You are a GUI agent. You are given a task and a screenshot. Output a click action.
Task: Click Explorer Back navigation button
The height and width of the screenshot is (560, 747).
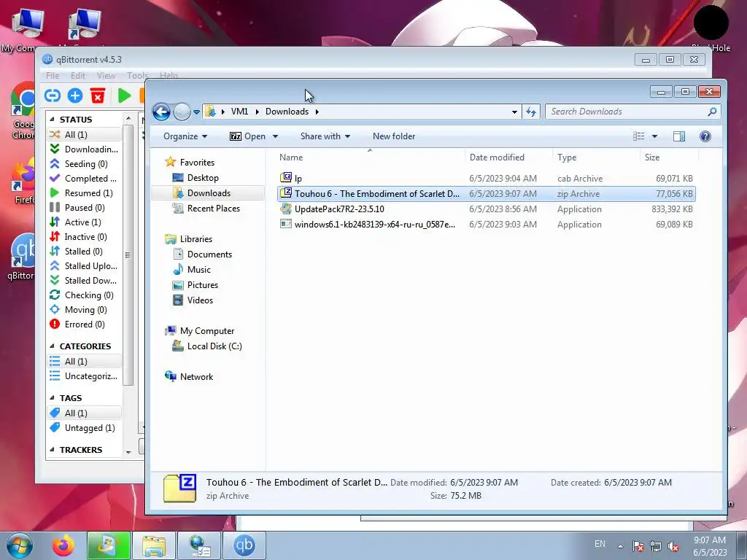[x=161, y=112]
